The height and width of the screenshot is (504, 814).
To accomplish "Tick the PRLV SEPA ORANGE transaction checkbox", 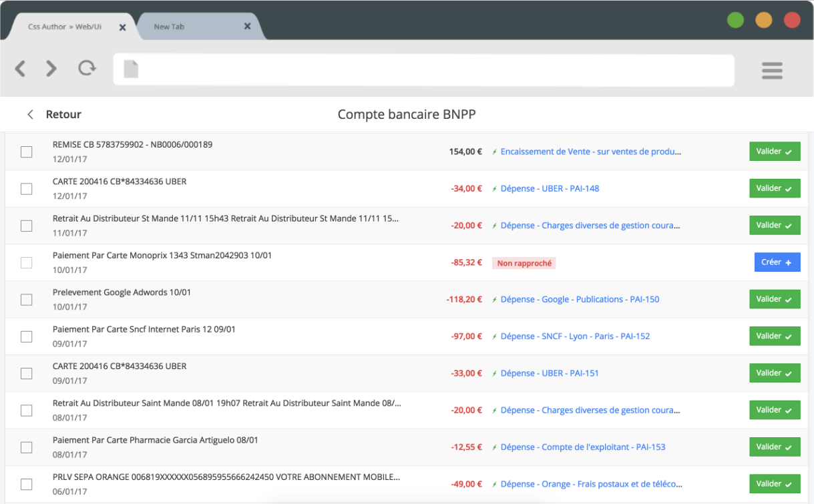I will coord(26,484).
